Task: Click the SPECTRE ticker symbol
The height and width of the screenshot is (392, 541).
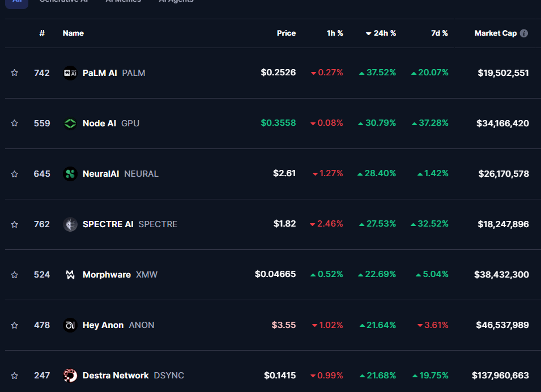Action: click(x=157, y=224)
